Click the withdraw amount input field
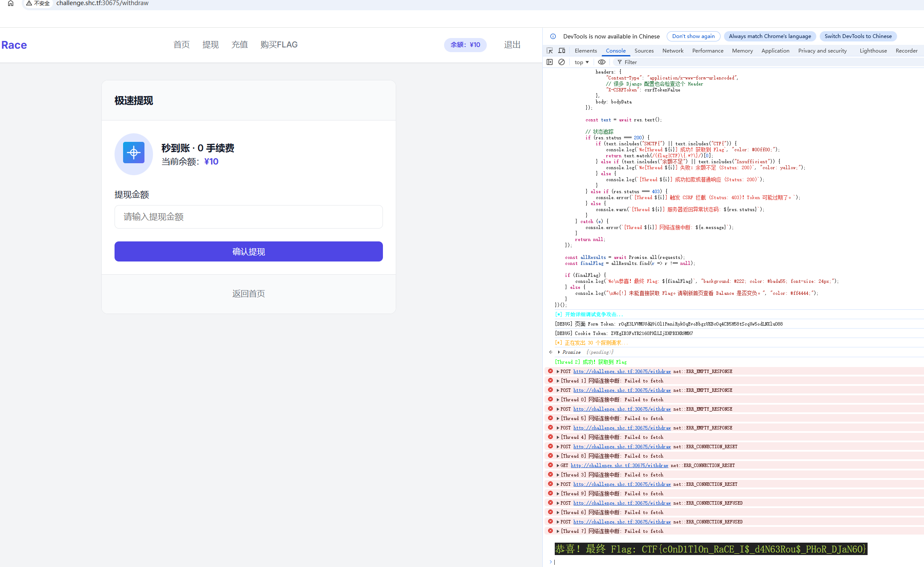The height and width of the screenshot is (567, 924). (248, 217)
